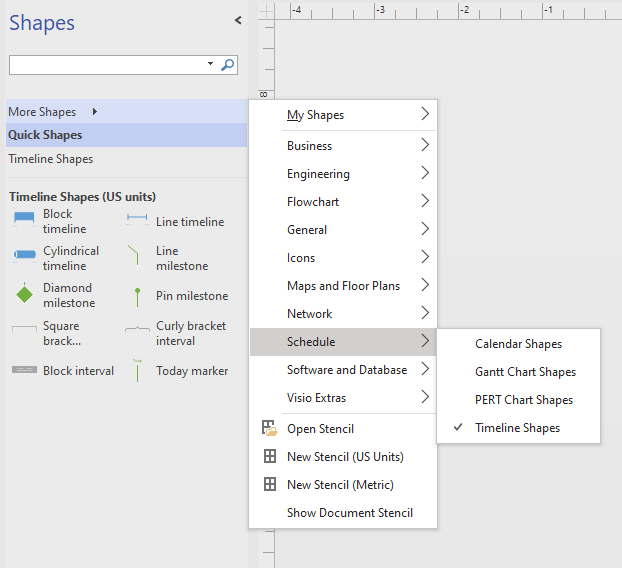Open the Quick Shapes tab
This screenshot has width=622, height=568.
126,135
